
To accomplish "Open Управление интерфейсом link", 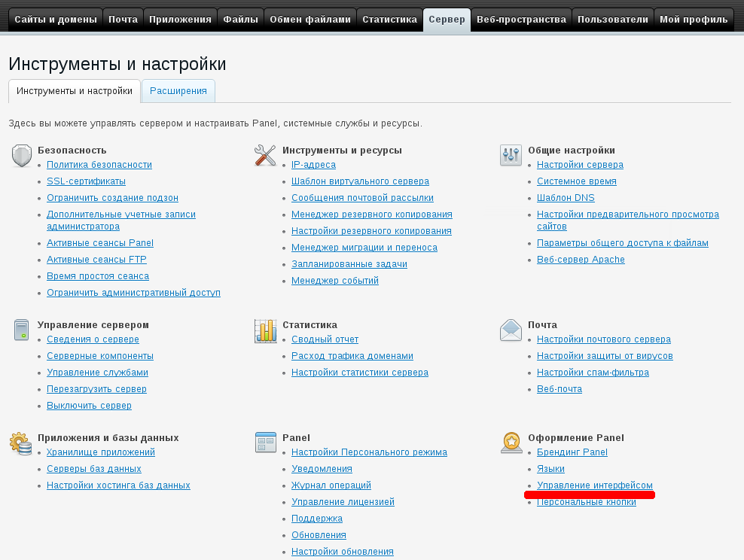I will (594, 485).
